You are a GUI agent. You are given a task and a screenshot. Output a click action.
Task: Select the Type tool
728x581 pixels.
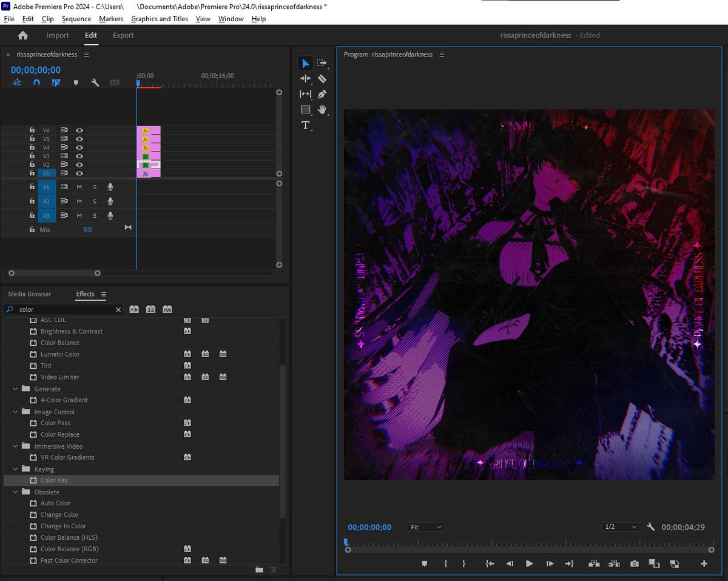305,125
